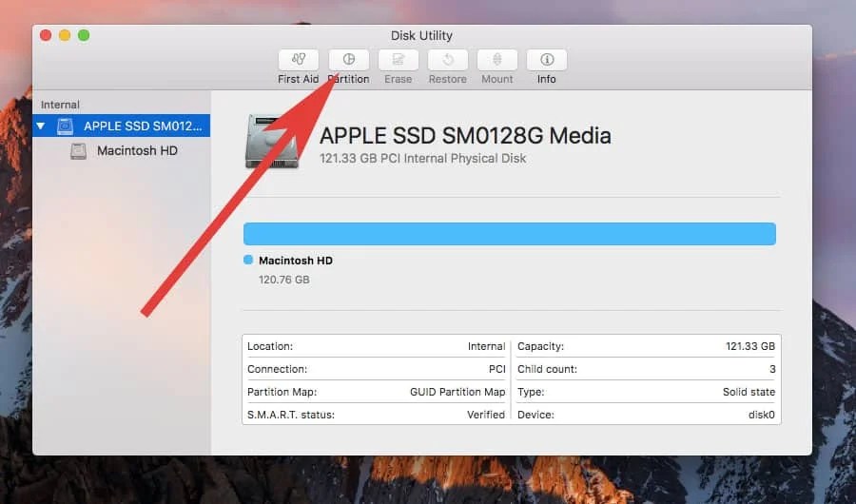
Task: Click the large hard drive icon in details pane
Action: click(272, 142)
